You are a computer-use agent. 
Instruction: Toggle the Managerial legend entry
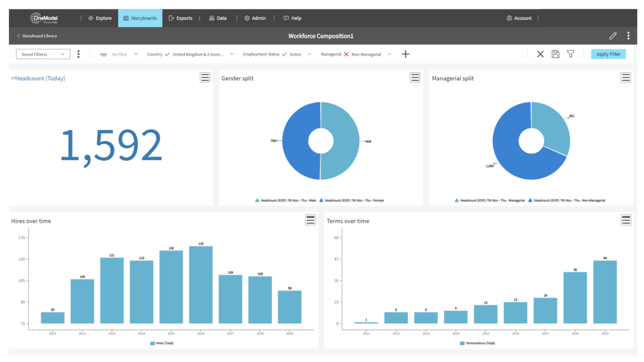pos(490,201)
